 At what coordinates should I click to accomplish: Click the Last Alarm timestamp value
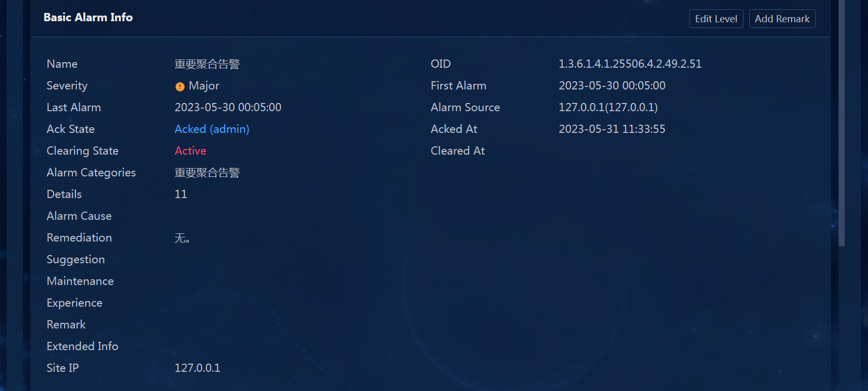point(228,107)
